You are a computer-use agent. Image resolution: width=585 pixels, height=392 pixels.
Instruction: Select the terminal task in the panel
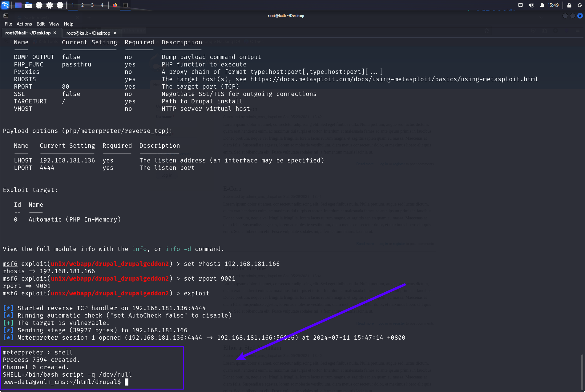pos(125,5)
